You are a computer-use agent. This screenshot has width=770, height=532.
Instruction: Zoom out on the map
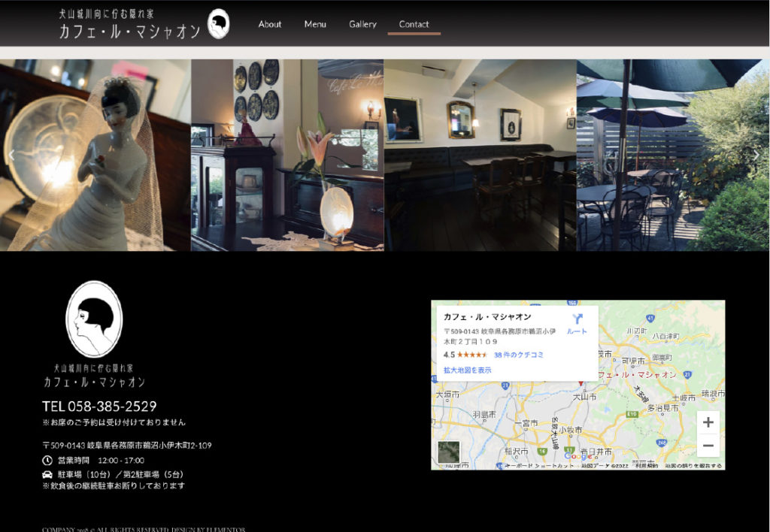(x=708, y=446)
